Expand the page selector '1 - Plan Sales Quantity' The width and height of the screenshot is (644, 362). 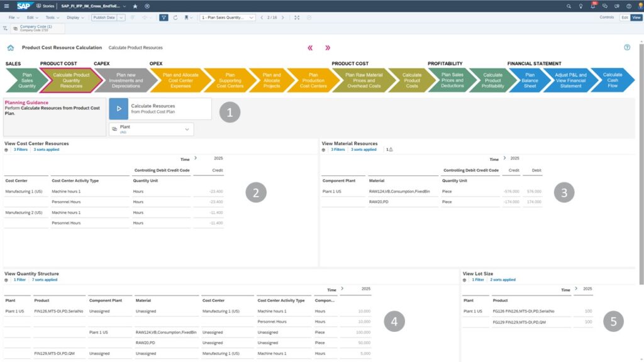click(227, 18)
